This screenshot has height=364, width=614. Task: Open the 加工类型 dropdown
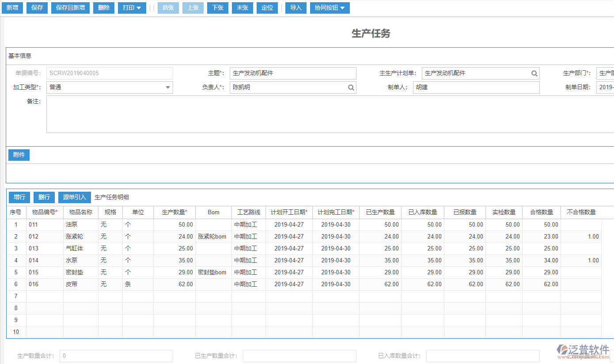tap(167, 87)
